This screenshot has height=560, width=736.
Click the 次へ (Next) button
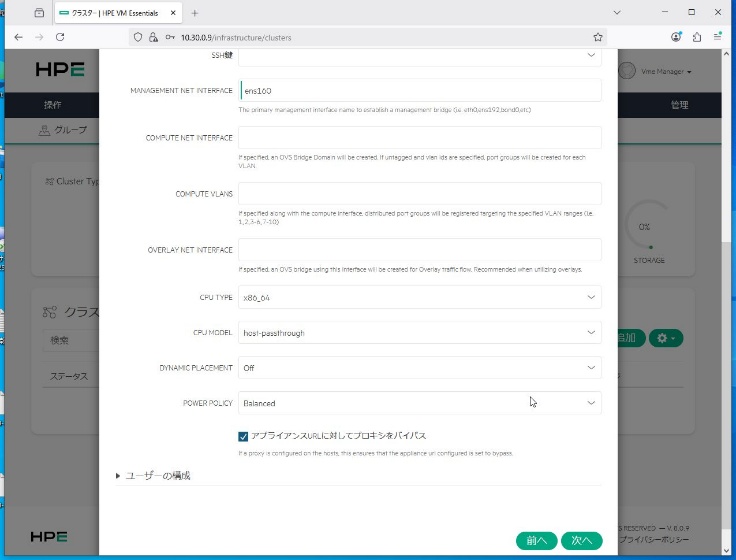coord(581,541)
